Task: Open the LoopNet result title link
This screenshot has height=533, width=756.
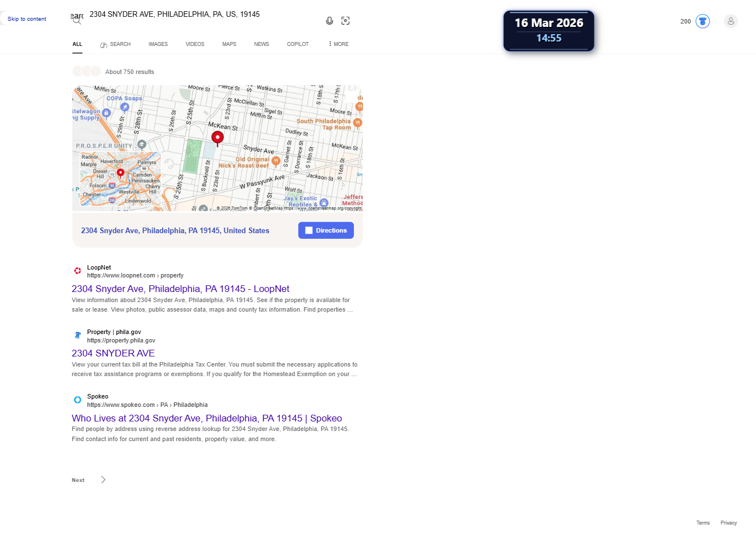Action: 181,289
